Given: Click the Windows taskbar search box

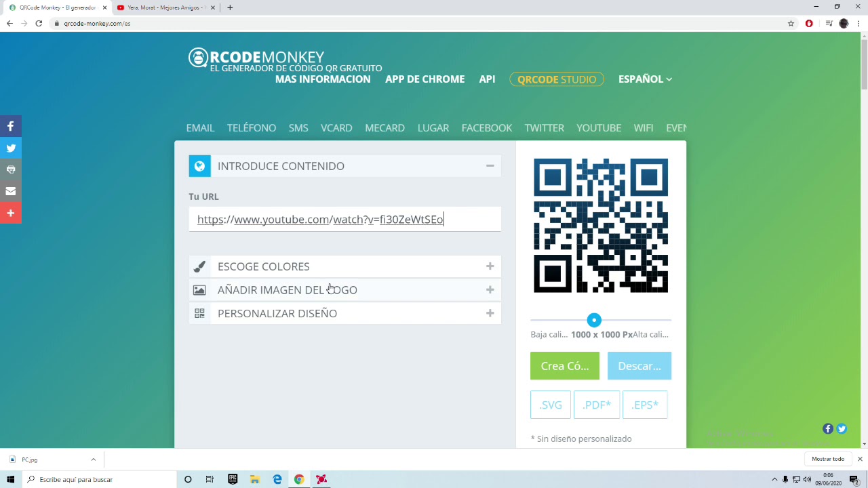Looking at the screenshot, I should (x=99, y=479).
